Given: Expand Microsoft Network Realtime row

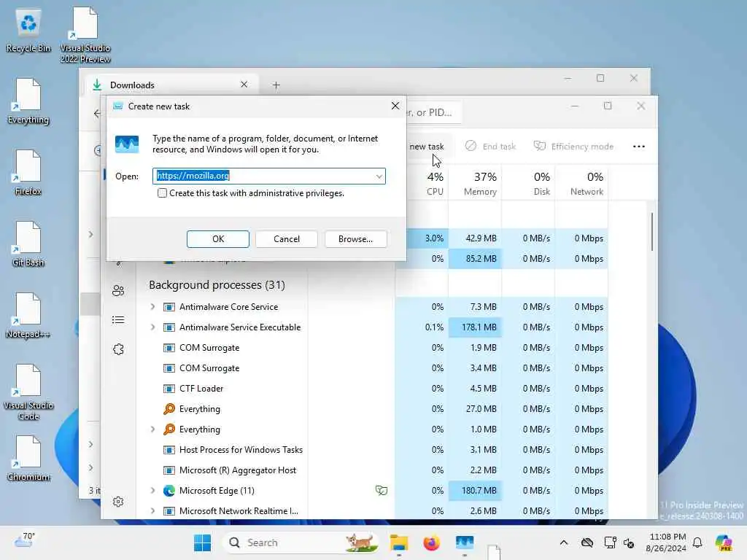Looking at the screenshot, I should click(x=152, y=510).
